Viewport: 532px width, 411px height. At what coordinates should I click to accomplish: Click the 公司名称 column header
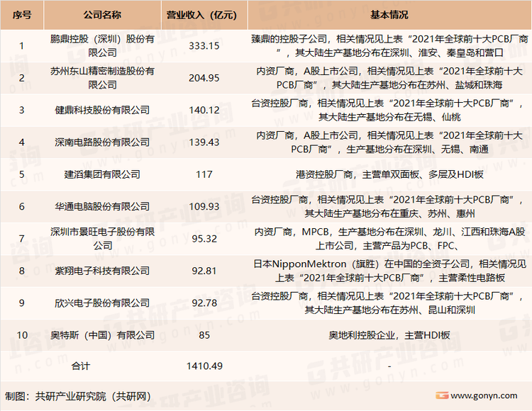[102, 15]
